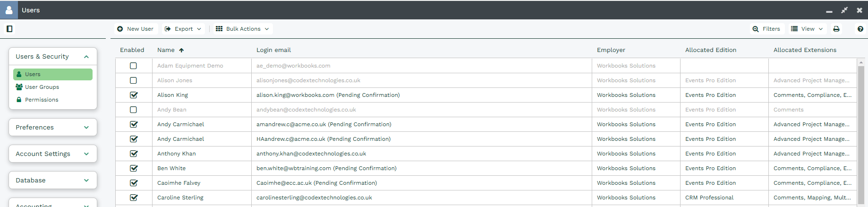Expand the Preferences section
This screenshot has height=207, width=868.
pyautogui.click(x=52, y=127)
